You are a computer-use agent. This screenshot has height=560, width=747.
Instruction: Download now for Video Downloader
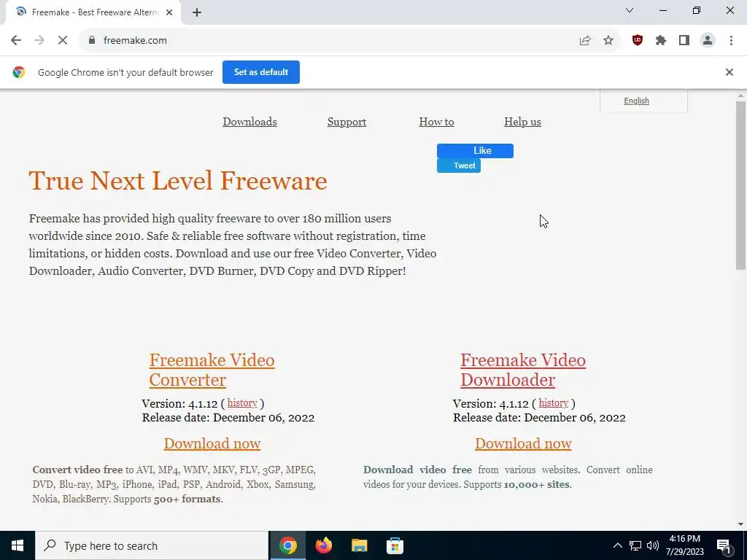(x=523, y=443)
